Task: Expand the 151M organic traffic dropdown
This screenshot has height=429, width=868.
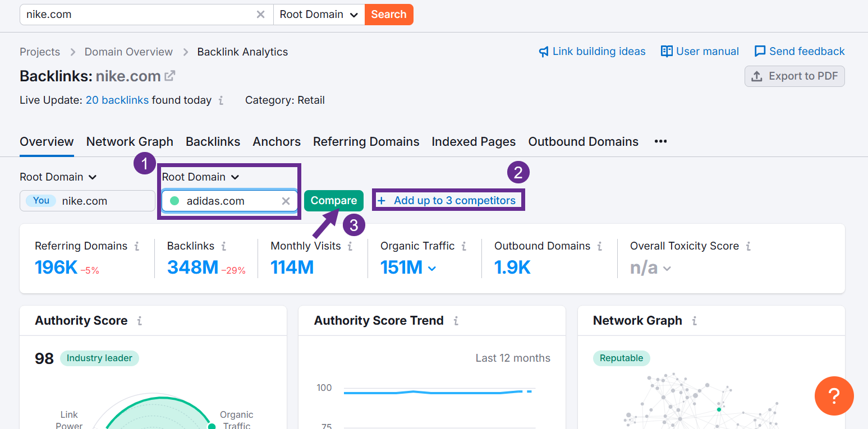Action: [408, 267]
